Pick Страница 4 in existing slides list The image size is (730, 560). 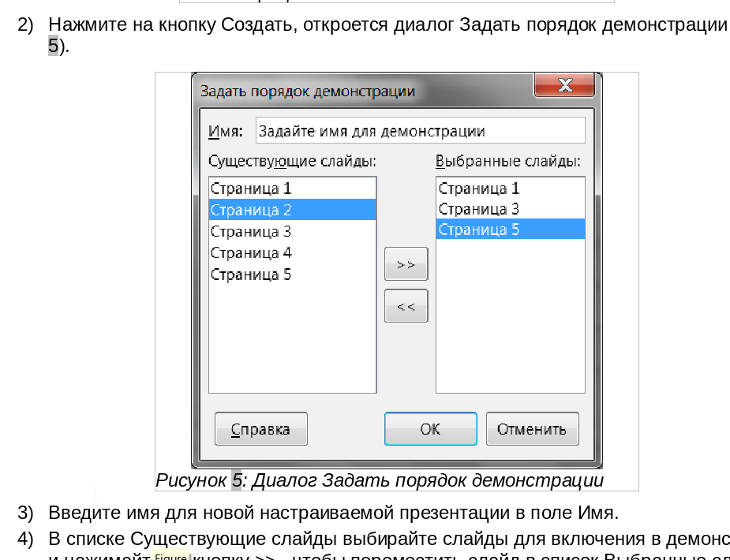point(251,252)
